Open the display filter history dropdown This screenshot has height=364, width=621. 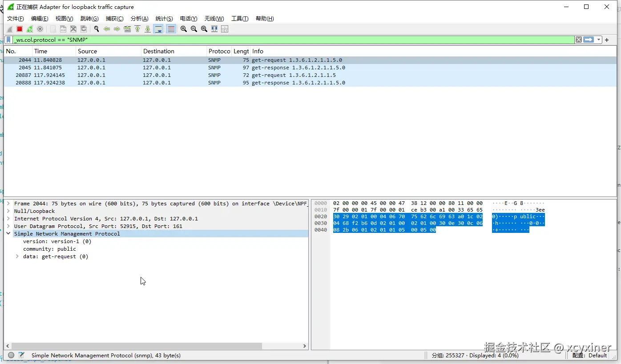click(599, 40)
